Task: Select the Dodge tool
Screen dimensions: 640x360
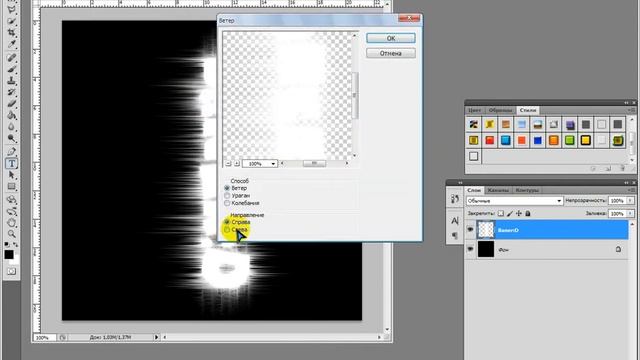Action: (11, 138)
